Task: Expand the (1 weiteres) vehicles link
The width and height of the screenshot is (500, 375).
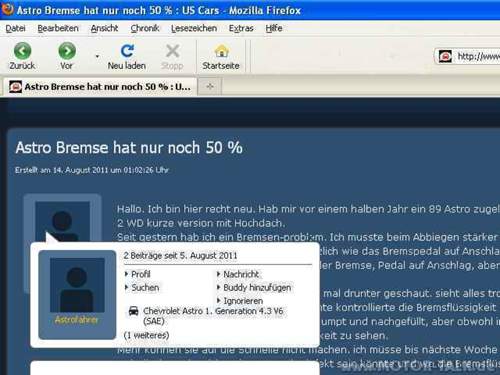Action: point(146,335)
